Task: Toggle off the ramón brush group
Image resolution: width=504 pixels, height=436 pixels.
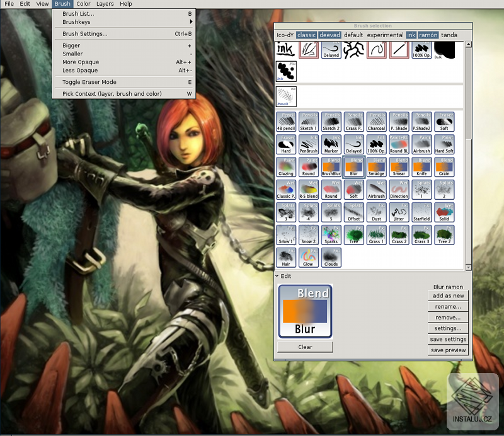Action: (x=428, y=35)
